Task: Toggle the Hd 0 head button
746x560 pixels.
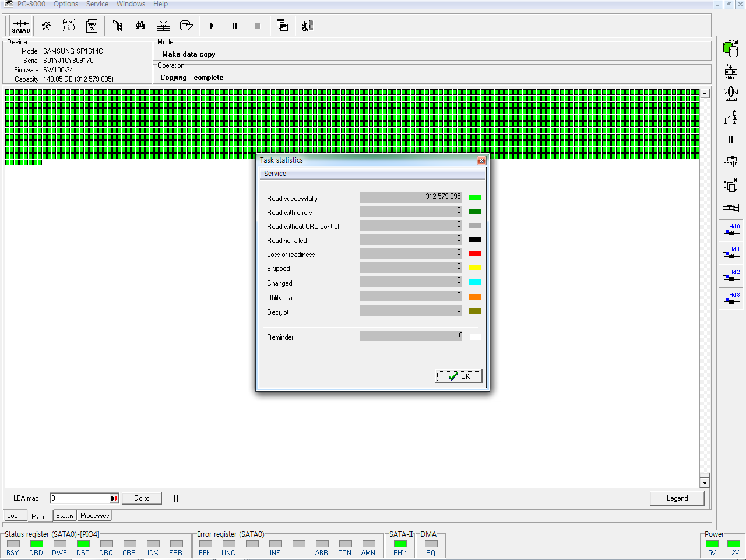Action: pyautogui.click(x=731, y=230)
